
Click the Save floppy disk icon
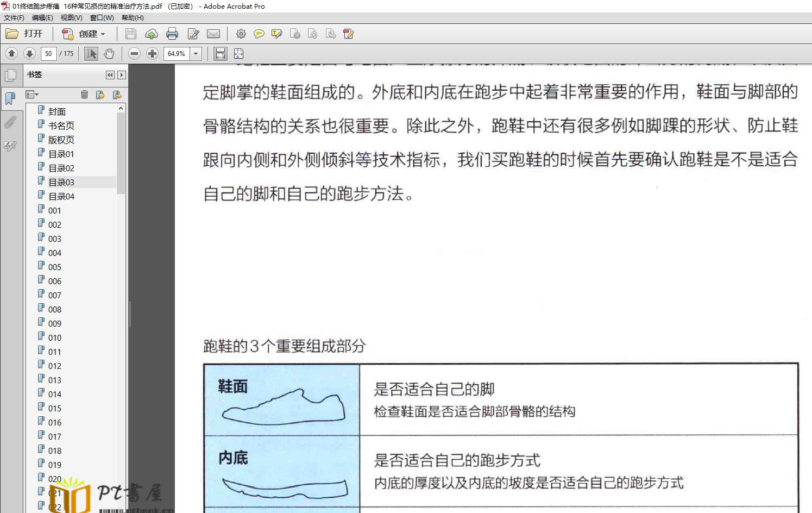point(131,34)
